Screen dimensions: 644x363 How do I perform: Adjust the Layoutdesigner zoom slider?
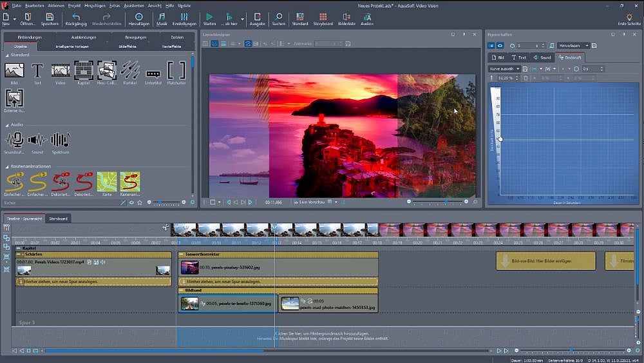(x=446, y=202)
